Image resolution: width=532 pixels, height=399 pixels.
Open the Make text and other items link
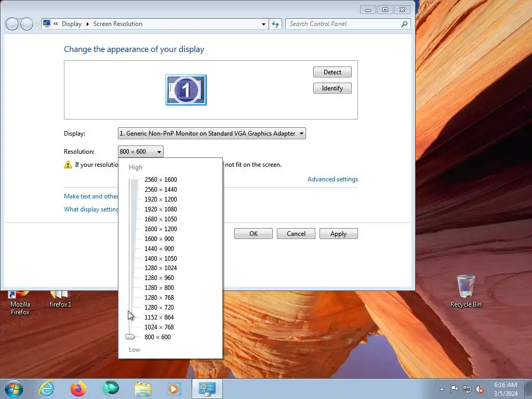[91, 196]
